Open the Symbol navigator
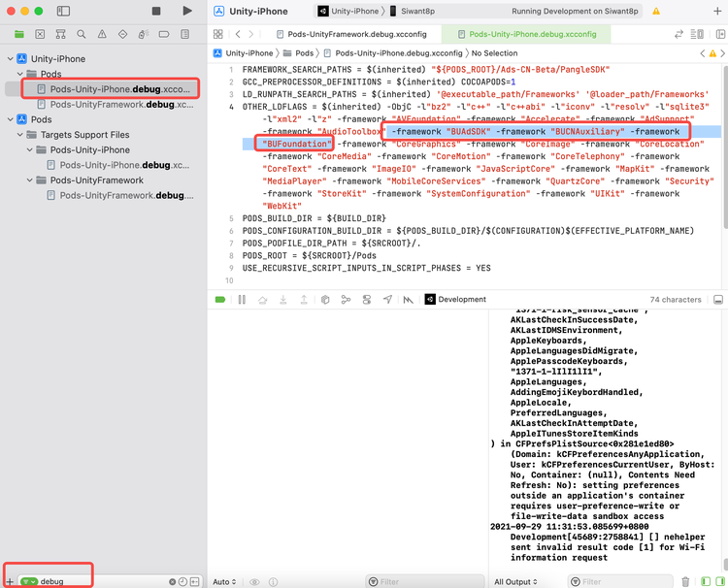The width and height of the screenshot is (728, 588). click(x=60, y=34)
